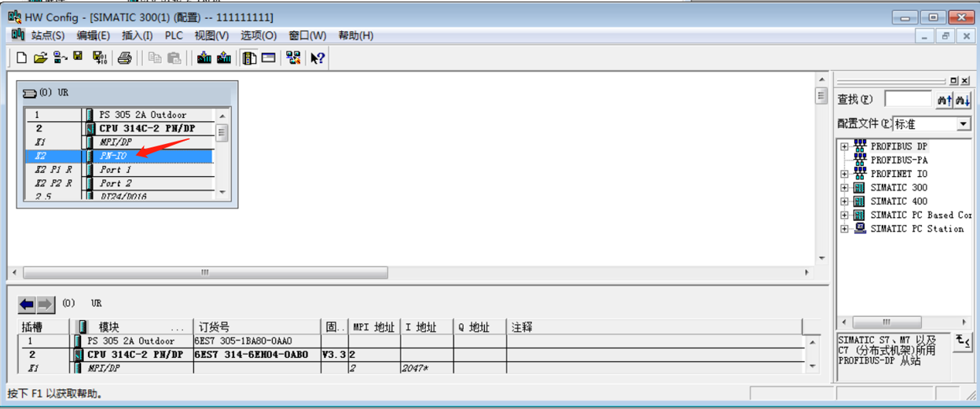Open the 配置文件 profile dropdown
This screenshot has height=409, width=980.
(963, 124)
